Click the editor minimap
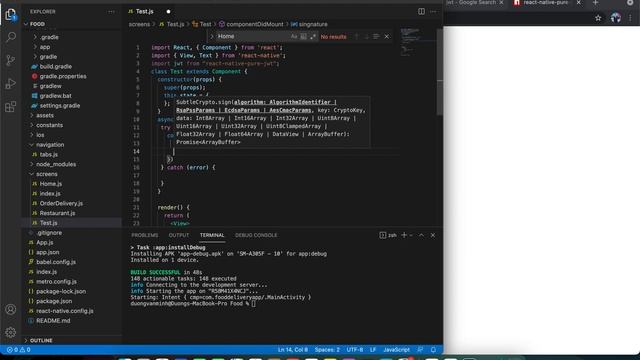 (416, 42)
